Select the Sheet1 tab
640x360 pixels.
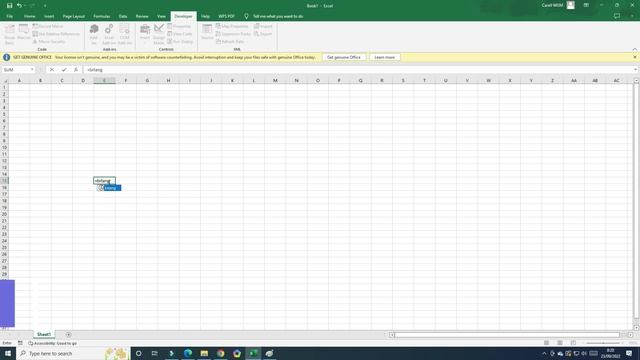point(44,334)
